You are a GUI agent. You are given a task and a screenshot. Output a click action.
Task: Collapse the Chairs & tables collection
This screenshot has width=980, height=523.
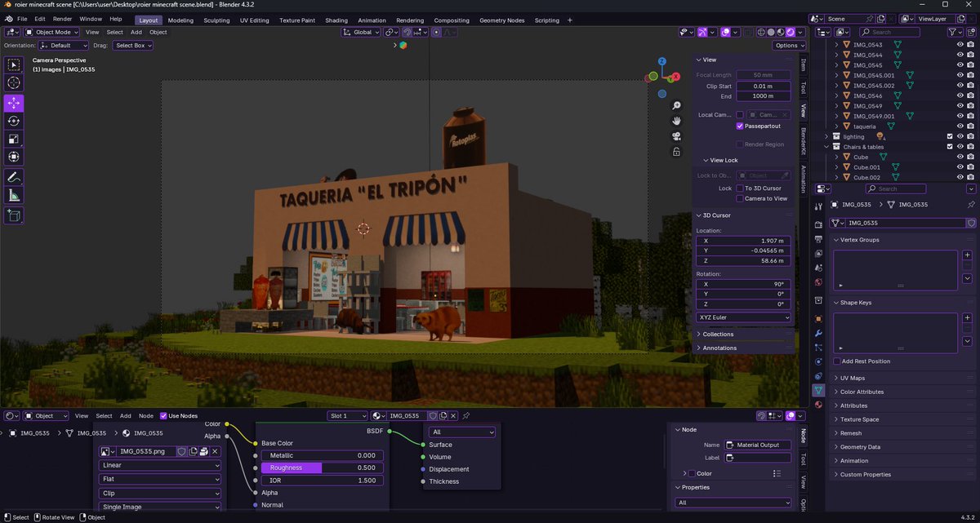tap(826, 147)
